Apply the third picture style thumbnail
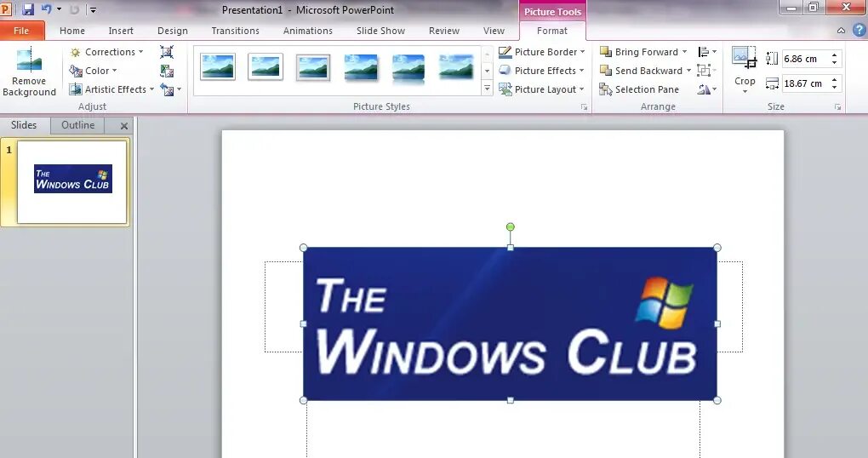 313,67
